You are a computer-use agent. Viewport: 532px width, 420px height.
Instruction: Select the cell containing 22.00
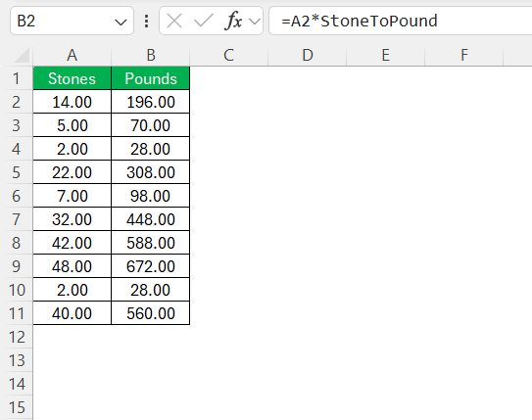(72, 172)
